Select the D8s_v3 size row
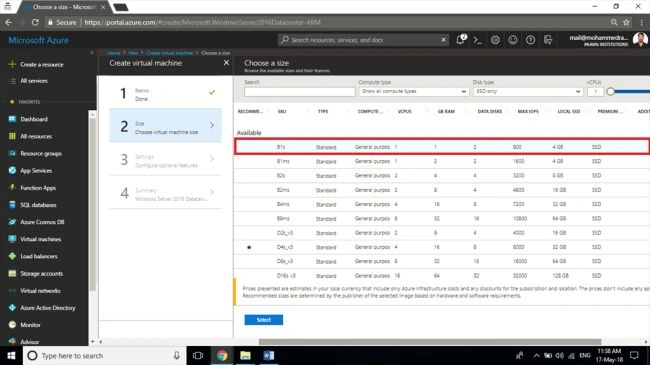Screen dimensions: 650x365 point(442,261)
